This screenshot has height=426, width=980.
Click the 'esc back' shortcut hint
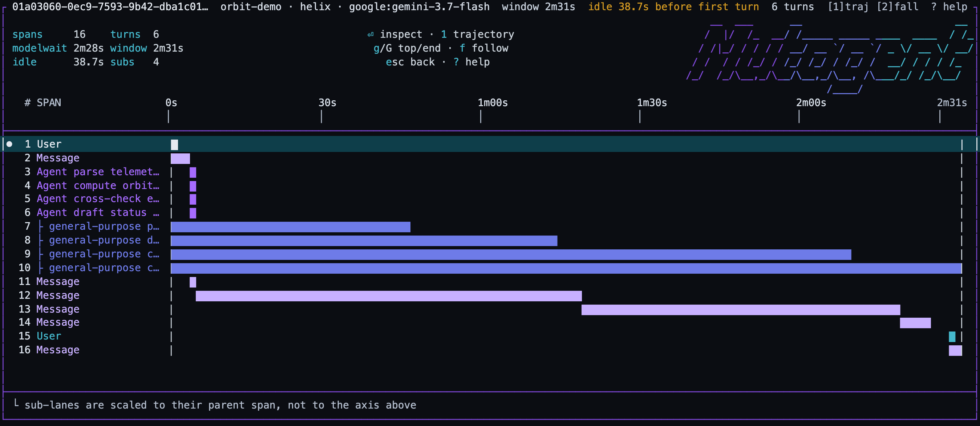click(410, 62)
